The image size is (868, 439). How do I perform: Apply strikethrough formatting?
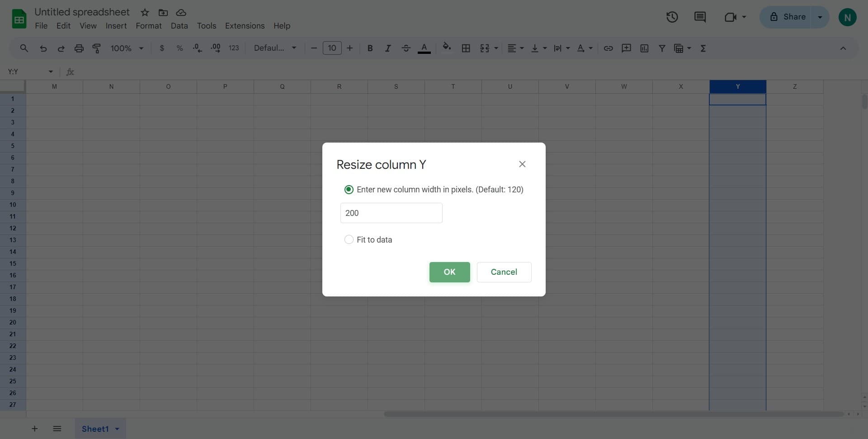[406, 48]
